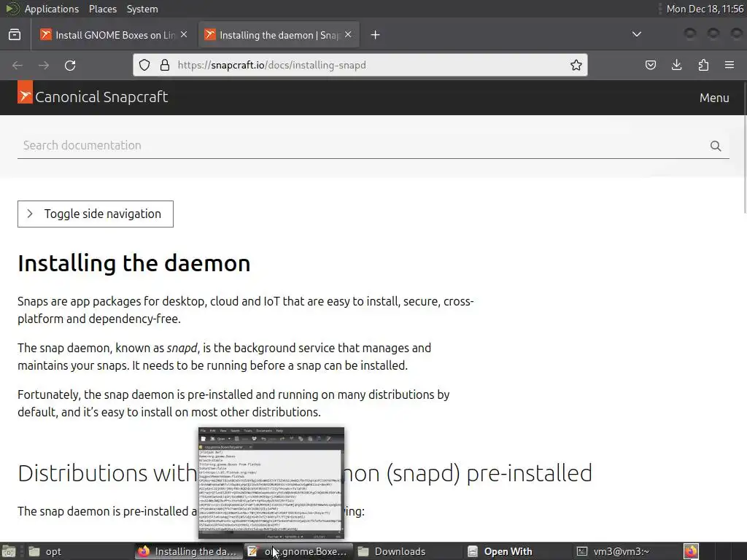The height and width of the screenshot is (560, 747).
Task: Switch to Installing the da... taskbar window
Action: point(188,551)
